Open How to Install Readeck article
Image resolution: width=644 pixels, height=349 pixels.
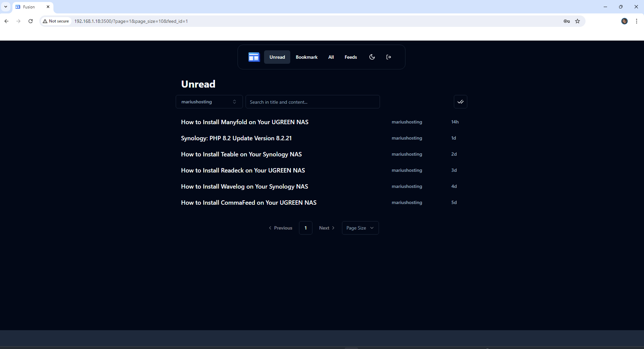tap(243, 170)
